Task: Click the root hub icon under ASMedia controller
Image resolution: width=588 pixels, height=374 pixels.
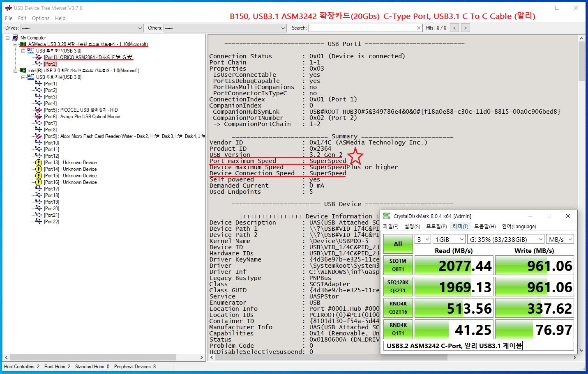Action: (31, 51)
